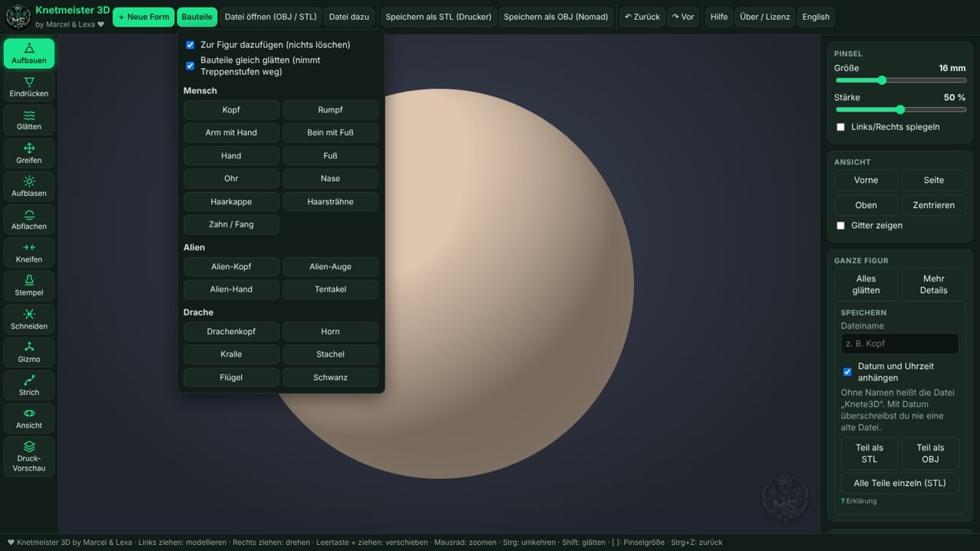Image resolution: width=980 pixels, height=551 pixels.
Task: Add the Kopf part
Action: (231, 110)
